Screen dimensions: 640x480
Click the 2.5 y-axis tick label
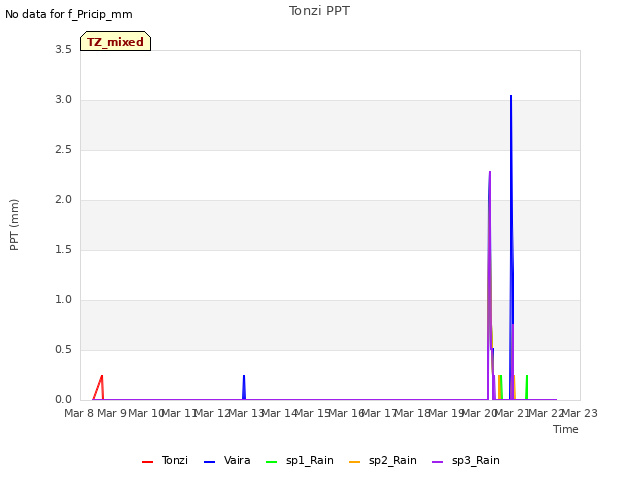tap(64, 150)
